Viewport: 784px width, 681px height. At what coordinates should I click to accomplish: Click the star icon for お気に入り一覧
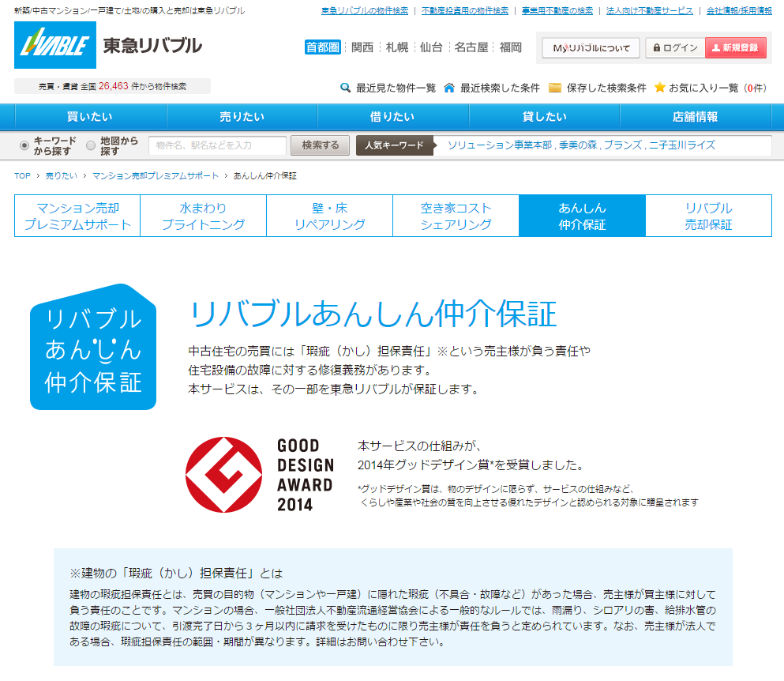point(659,88)
